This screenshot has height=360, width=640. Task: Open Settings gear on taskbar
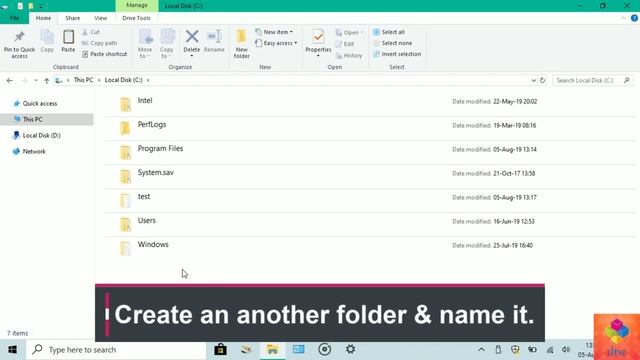coord(351,349)
